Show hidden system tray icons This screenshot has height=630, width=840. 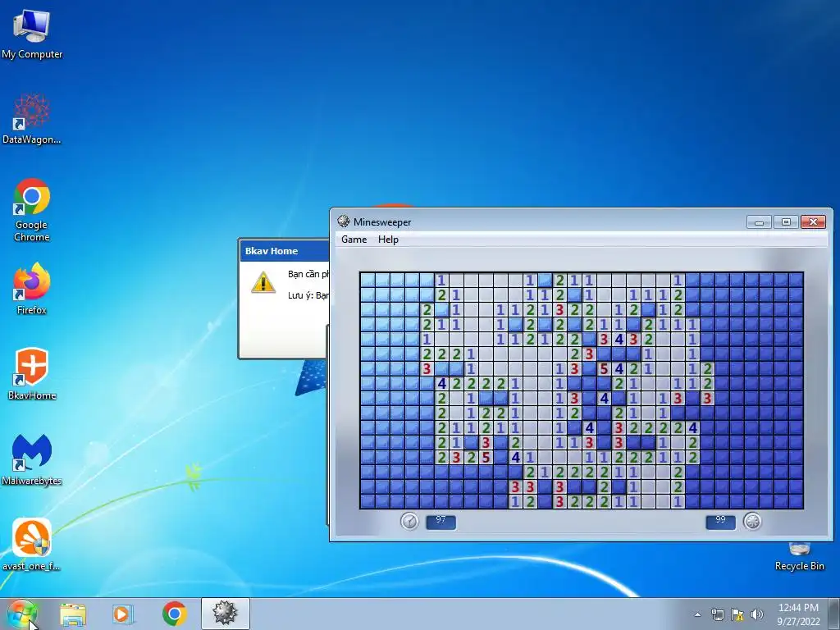click(697, 614)
